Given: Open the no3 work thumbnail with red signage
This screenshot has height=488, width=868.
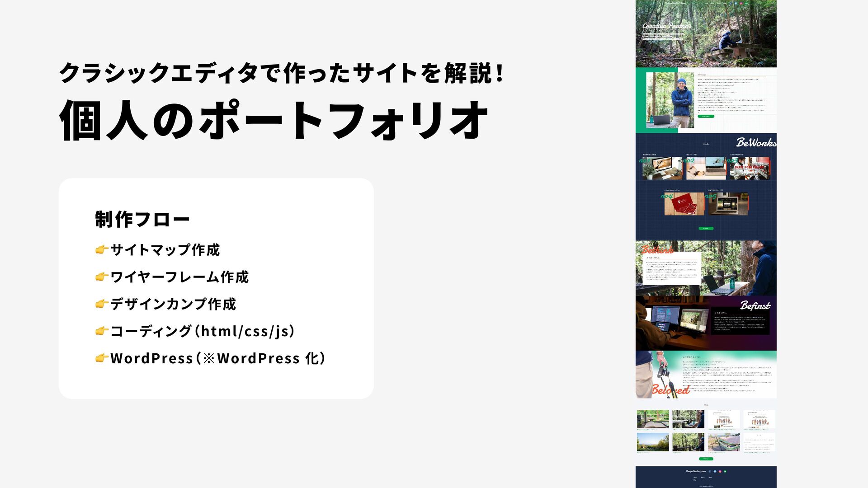Looking at the screenshot, I should (x=750, y=169).
